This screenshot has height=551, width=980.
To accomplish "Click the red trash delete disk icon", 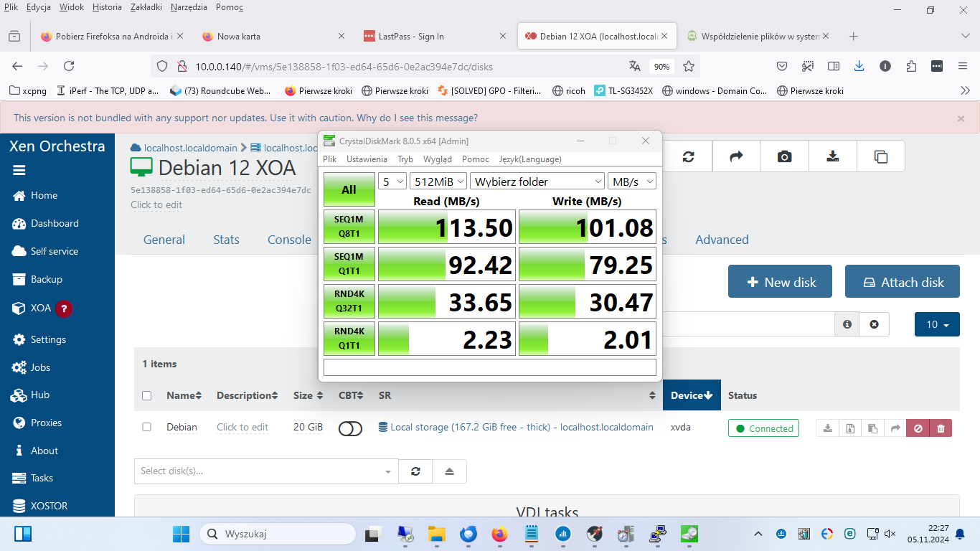I will tap(941, 428).
